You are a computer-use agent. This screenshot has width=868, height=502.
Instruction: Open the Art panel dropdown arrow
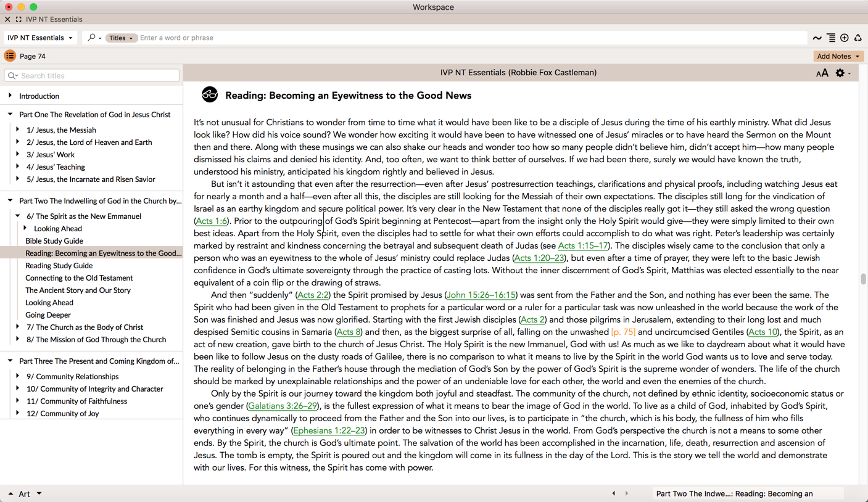click(39, 493)
